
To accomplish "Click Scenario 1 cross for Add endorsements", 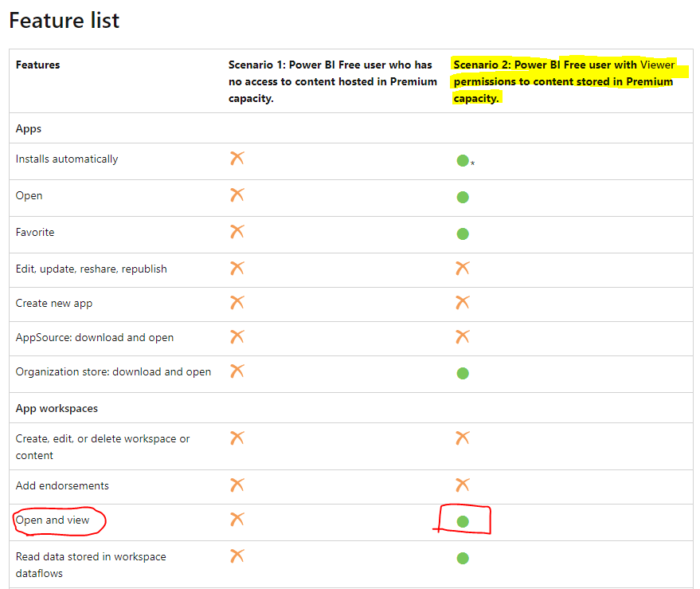I will pyautogui.click(x=237, y=485).
